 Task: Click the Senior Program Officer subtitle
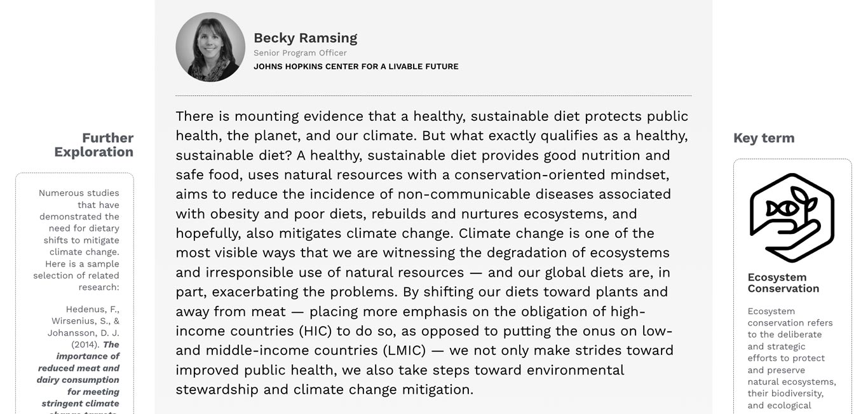pyautogui.click(x=300, y=53)
